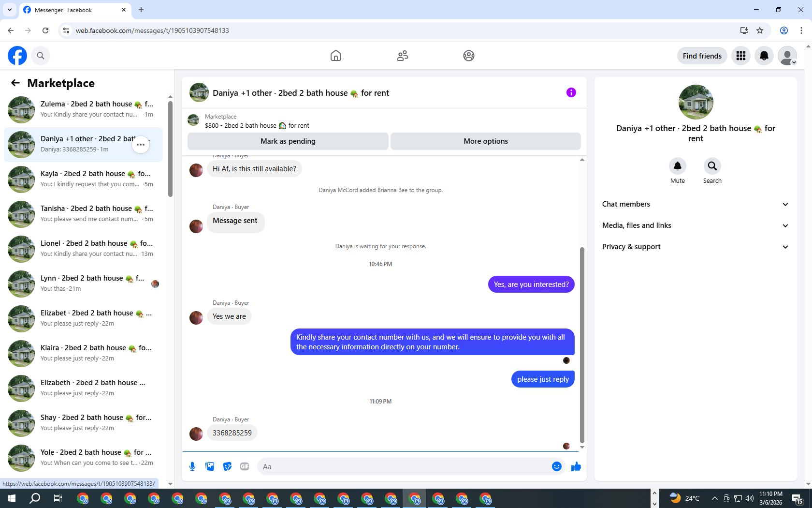Open the Facebook search magnifier icon
The height and width of the screenshot is (508, 812).
(x=41, y=56)
